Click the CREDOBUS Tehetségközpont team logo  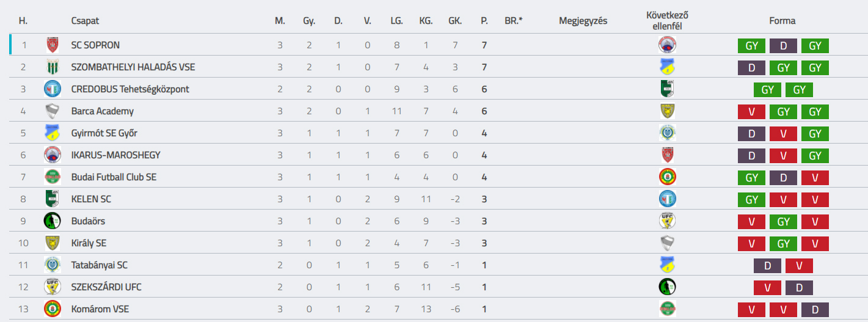click(x=53, y=89)
